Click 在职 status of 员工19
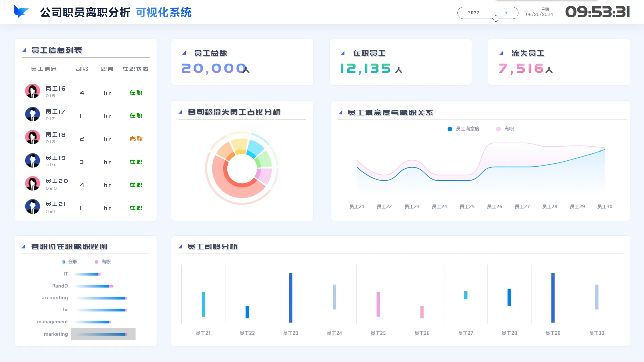Screen dimensions: 644x362 click(x=136, y=162)
